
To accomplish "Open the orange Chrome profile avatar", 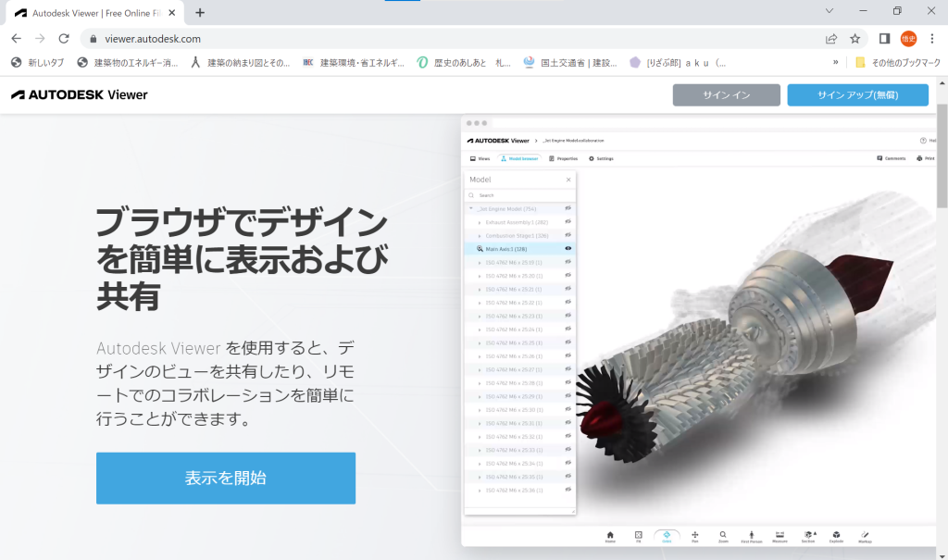I will (x=908, y=39).
